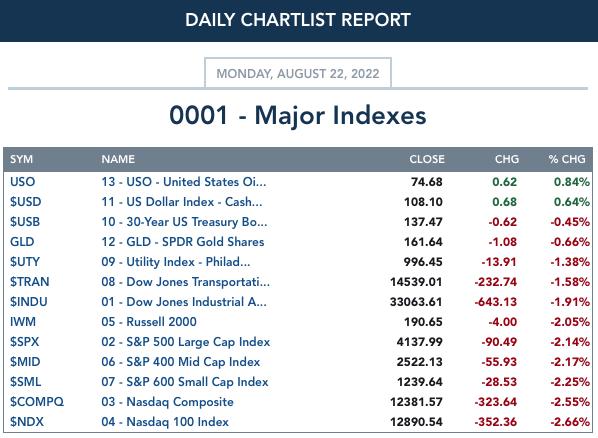Open the USO symbol link
Viewport: 598px width, 438px height.
click(x=23, y=182)
